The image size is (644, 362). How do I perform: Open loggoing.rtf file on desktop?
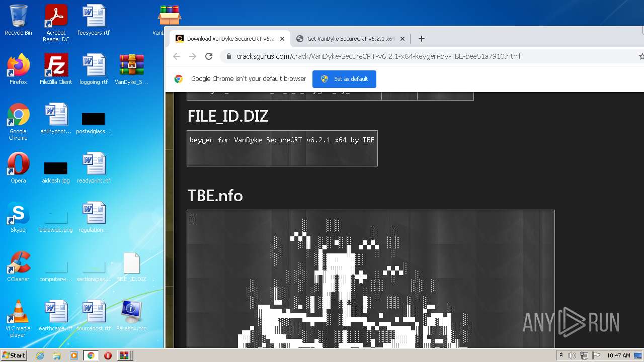[x=94, y=69]
